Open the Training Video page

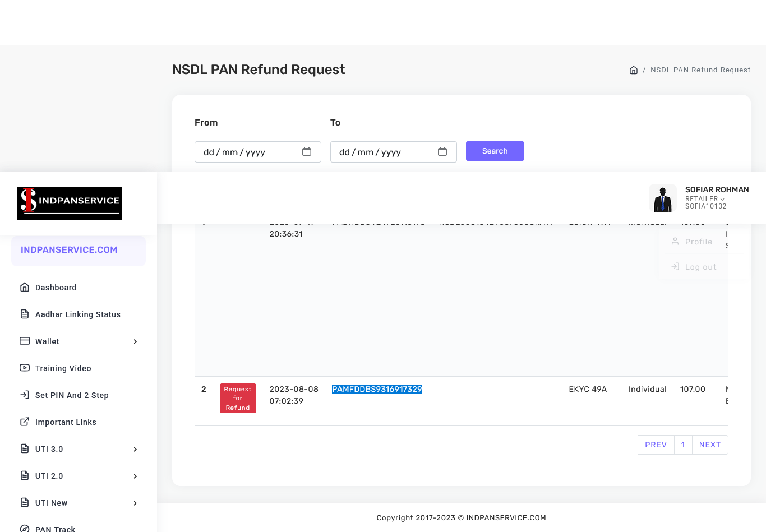click(x=63, y=368)
